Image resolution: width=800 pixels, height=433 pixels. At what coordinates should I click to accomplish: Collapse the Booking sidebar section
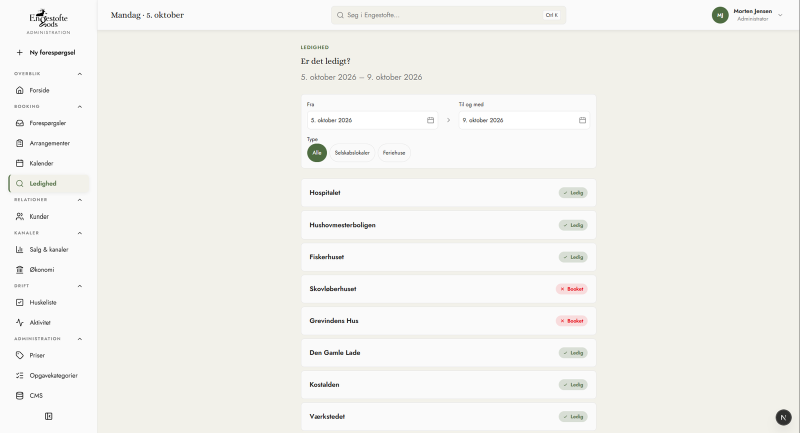click(80, 107)
